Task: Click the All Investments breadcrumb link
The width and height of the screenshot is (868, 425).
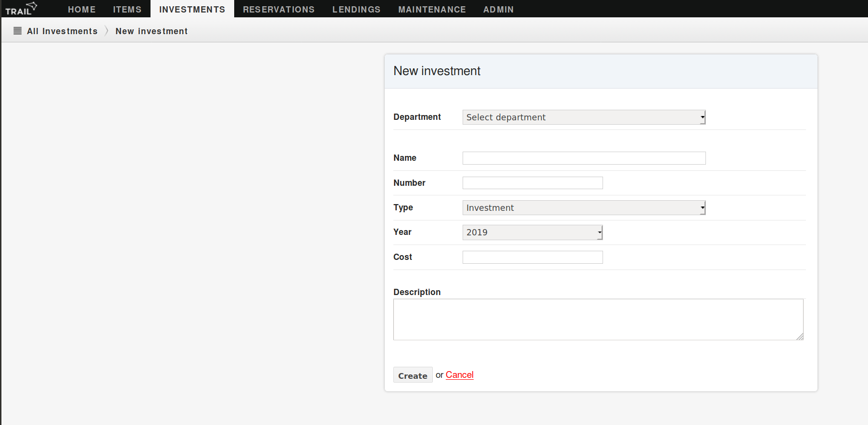Action: [x=62, y=31]
